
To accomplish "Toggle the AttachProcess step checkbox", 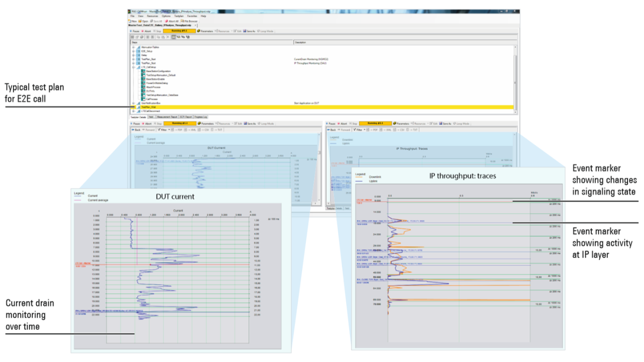I will click(x=143, y=87).
